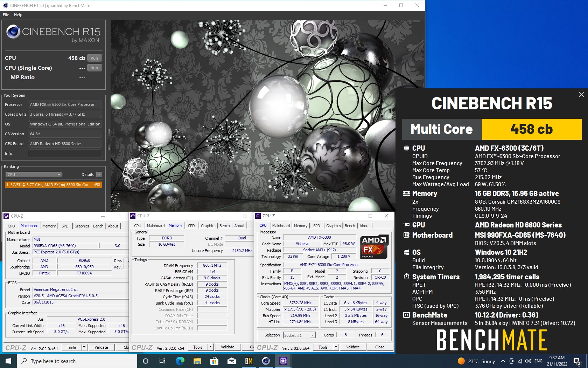Open Task View on taskbar
This screenshot has height=368, width=588.
(162, 361)
